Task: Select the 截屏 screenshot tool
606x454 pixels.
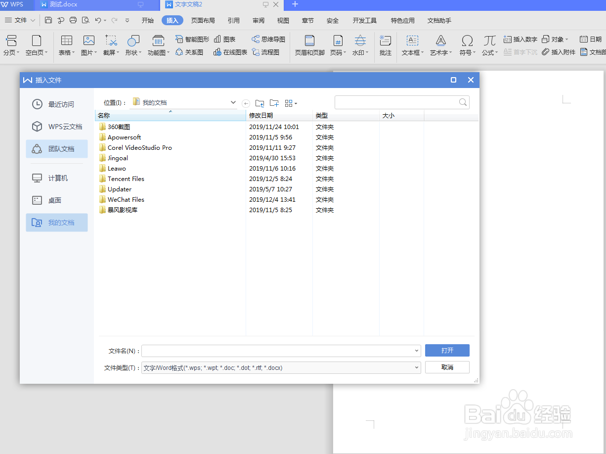Action: [111, 45]
